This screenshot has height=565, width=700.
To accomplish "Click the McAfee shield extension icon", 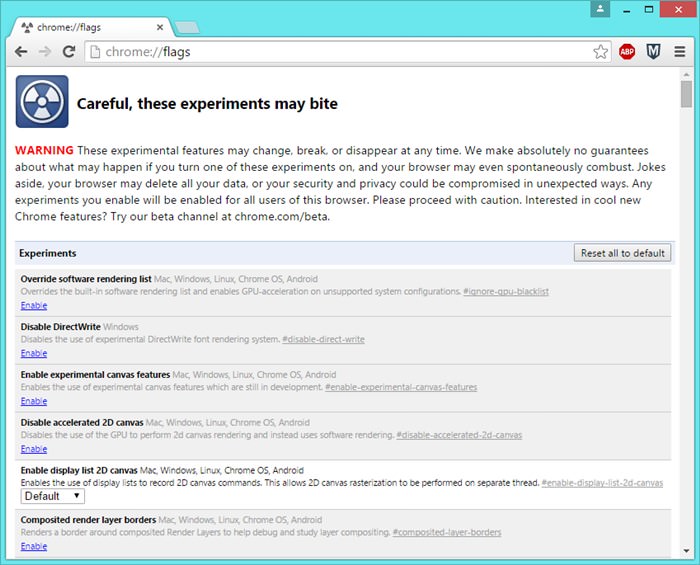I will [653, 52].
